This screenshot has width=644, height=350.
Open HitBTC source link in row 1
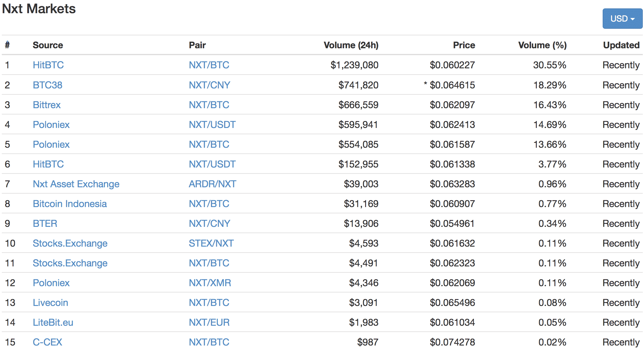click(x=48, y=65)
